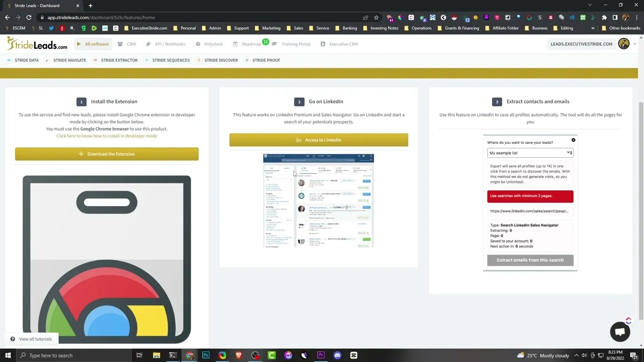Switch to the STRIDE PROOF tab
Screen dimensions: 644x362
pos(263,60)
